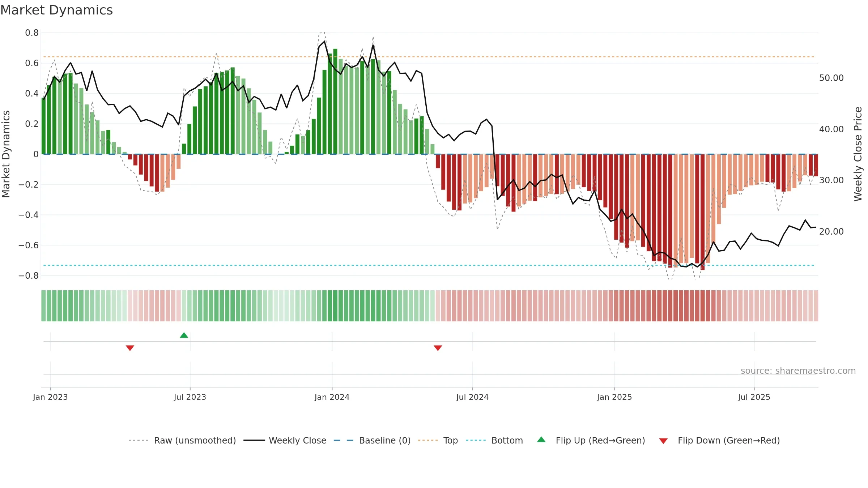Click the green Flip Up triangle marker

pyautogui.click(x=184, y=335)
